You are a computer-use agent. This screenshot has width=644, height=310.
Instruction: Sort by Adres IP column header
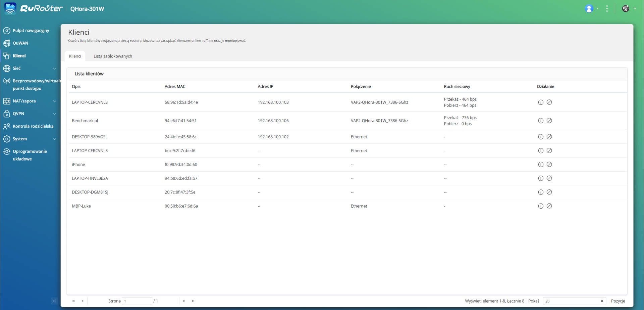pyautogui.click(x=265, y=87)
